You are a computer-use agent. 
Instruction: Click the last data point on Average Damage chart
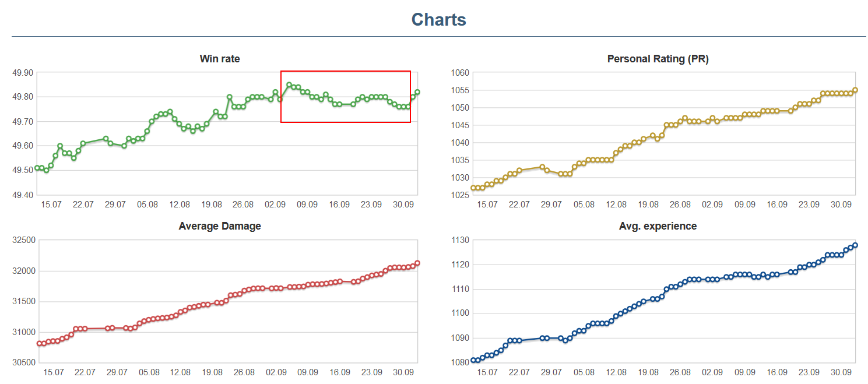[417, 263]
